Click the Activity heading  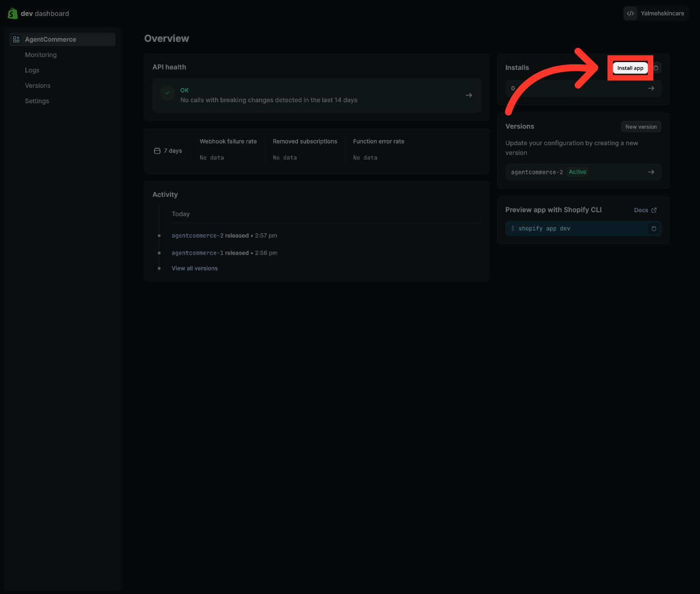(x=165, y=195)
